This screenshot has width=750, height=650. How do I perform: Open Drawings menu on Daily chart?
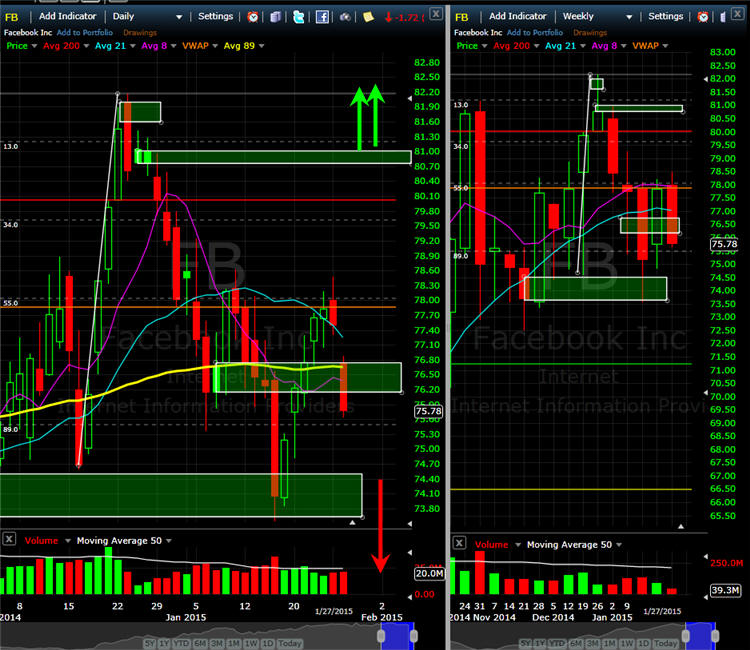point(140,33)
